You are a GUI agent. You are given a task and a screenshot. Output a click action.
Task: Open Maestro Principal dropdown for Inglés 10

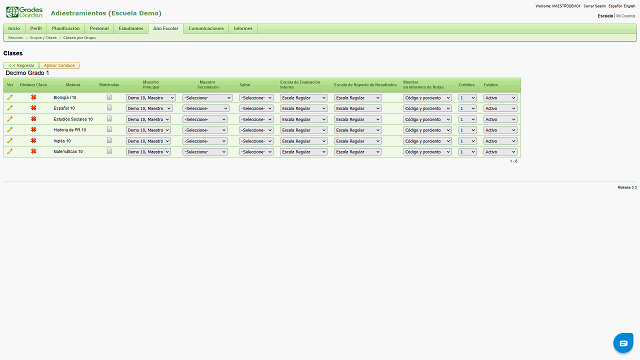(x=148, y=141)
